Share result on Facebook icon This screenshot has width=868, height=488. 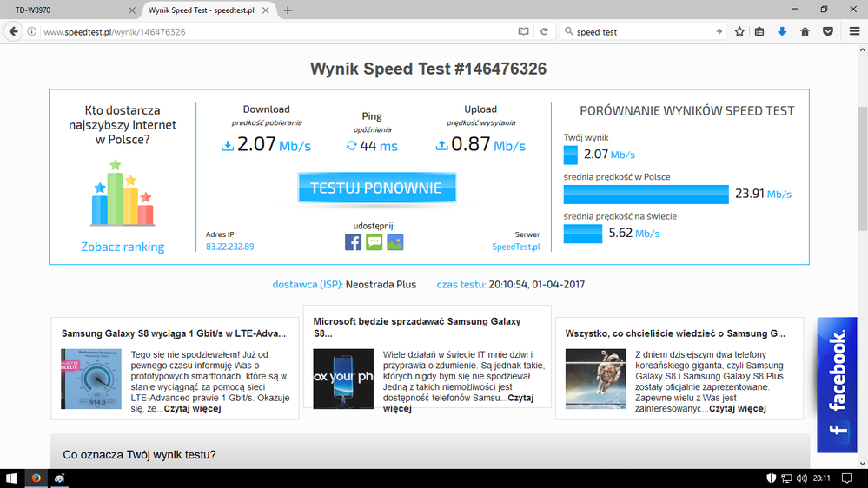click(x=353, y=241)
